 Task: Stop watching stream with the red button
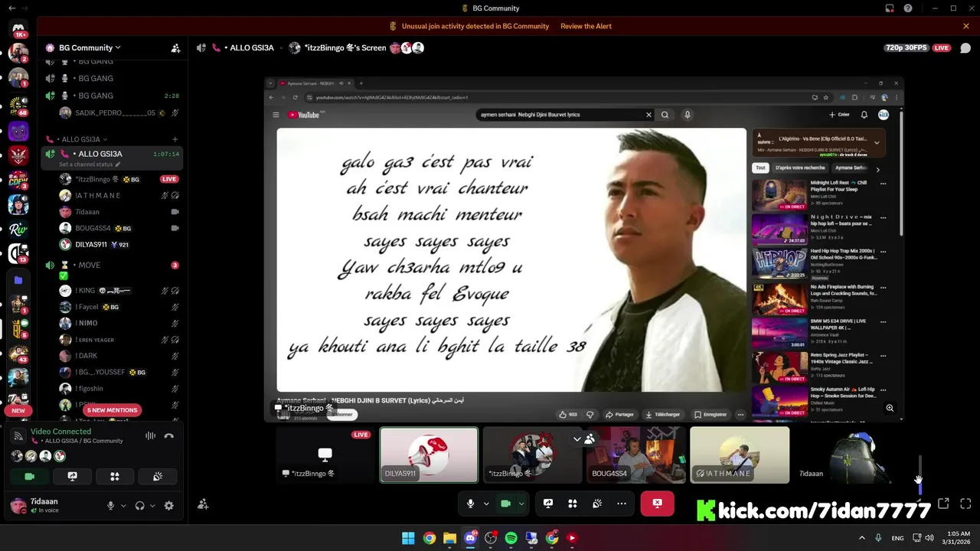(x=657, y=503)
